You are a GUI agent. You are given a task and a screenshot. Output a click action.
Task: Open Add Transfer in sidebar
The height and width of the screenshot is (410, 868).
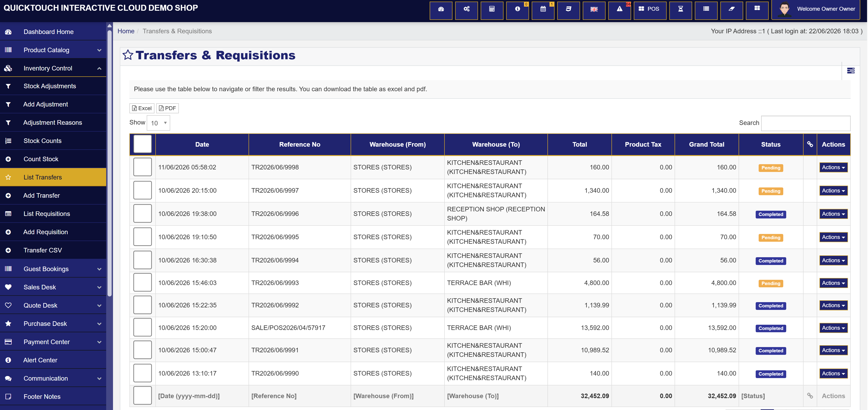point(53,195)
